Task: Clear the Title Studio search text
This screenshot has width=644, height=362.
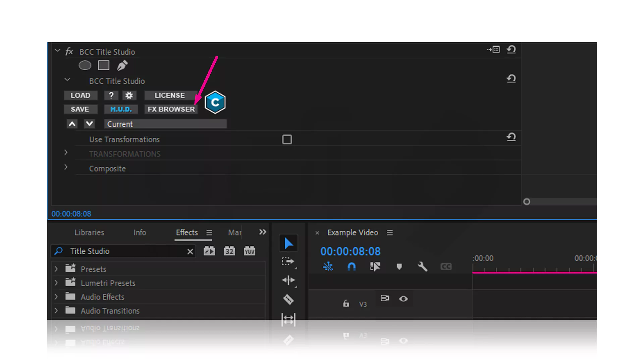Action: coord(190,251)
